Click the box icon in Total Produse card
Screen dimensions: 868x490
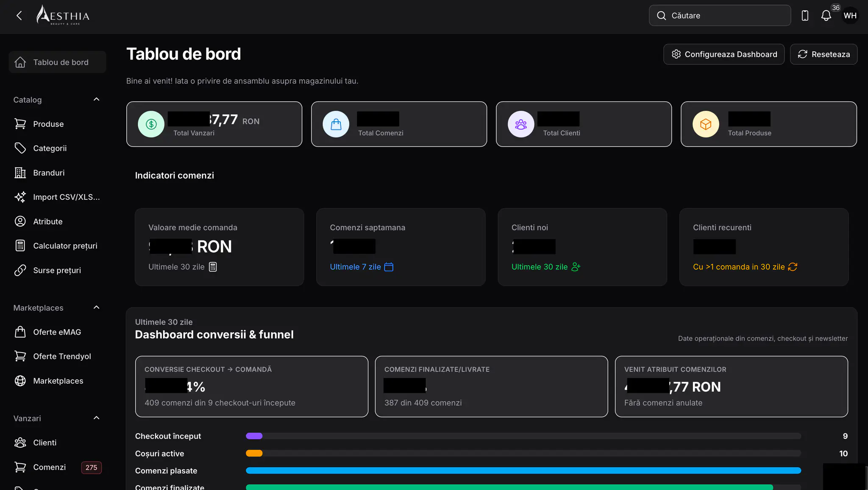[x=706, y=124]
